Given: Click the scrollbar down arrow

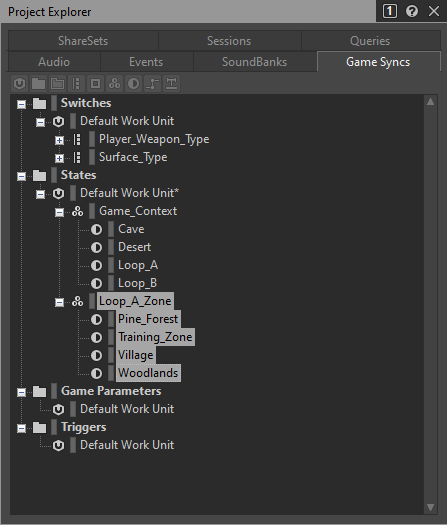Looking at the screenshot, I should [431, 507].
